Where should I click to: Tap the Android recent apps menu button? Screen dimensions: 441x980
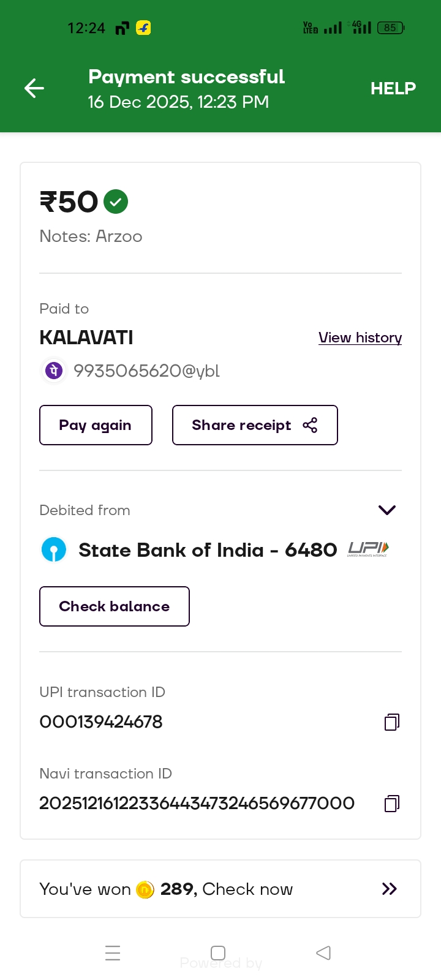tap(113, 953)
